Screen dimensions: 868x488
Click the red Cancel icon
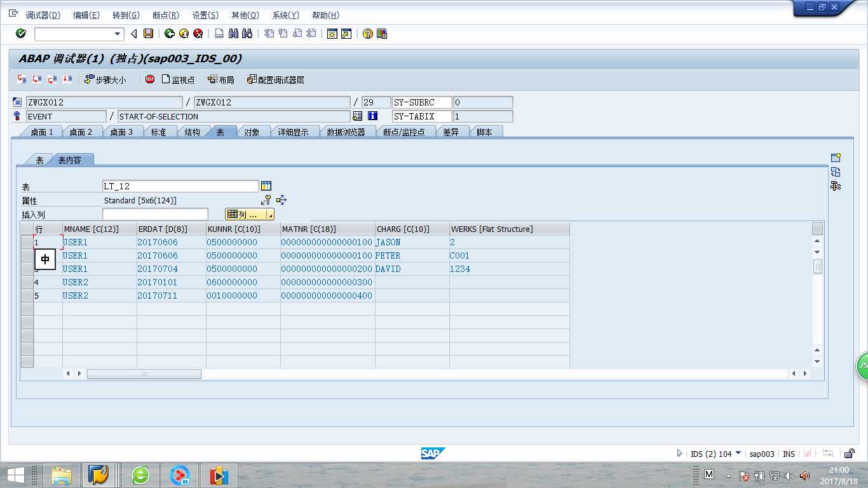tap(198, 34)
